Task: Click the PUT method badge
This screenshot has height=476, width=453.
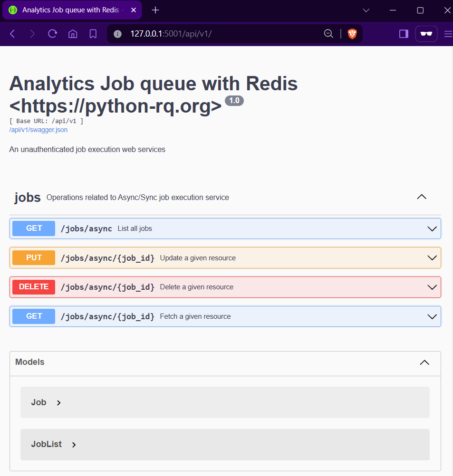Action: 34,258
